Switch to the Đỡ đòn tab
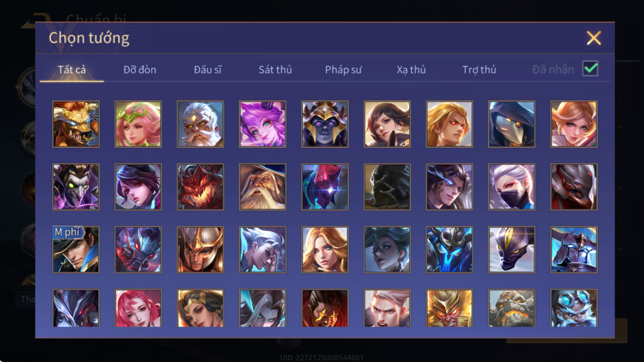This screenshot has height=362, width=644. tap(139, 70)
